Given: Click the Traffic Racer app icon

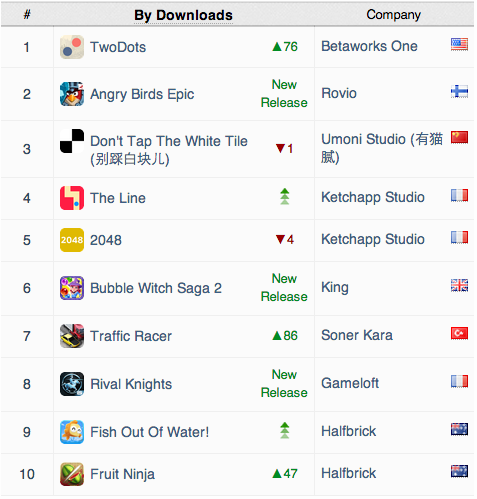Looking at the screenshot, I should pos(72,336).
